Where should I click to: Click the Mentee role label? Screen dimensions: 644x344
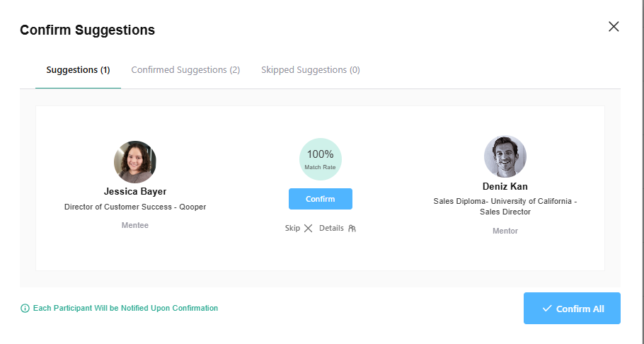point(135,225)
